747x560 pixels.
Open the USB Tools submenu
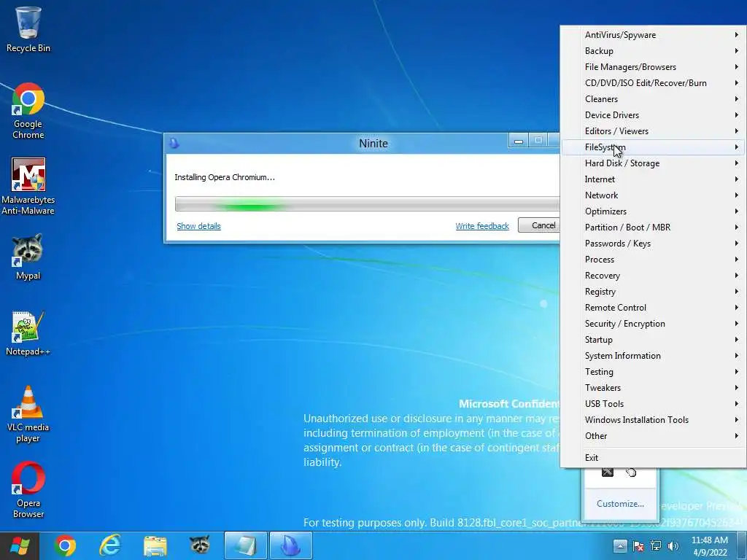click(652, 404)
